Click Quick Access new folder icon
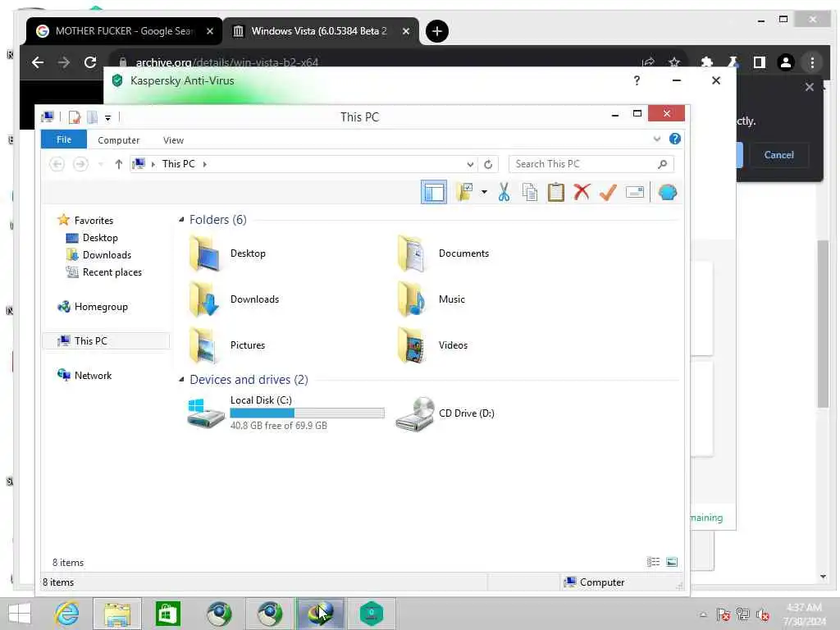840x630 pixels. click(92, 116)
